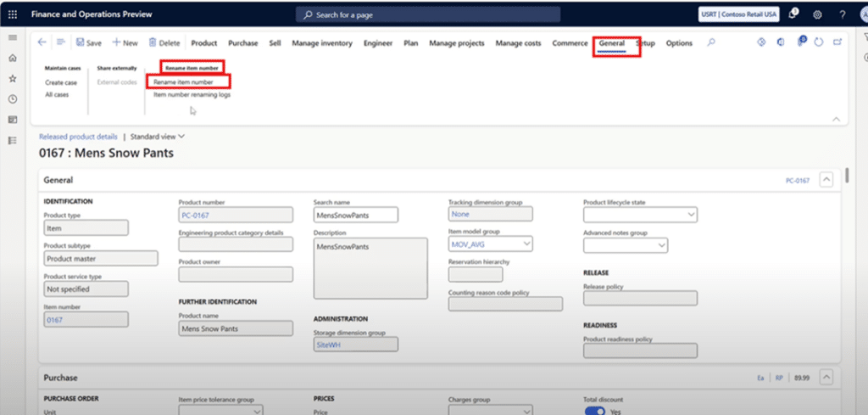Refresh the page using circular arrow
This screenshot has width=868, height=415.
(x=820, y=42)
